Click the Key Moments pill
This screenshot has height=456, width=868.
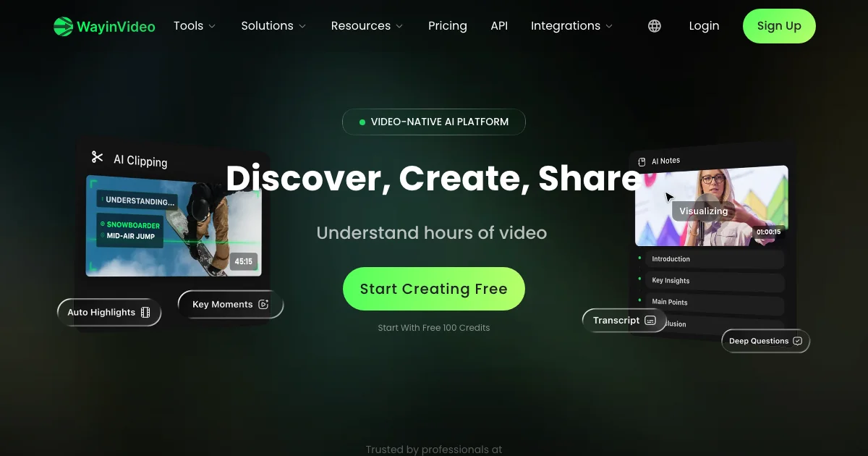231,305
